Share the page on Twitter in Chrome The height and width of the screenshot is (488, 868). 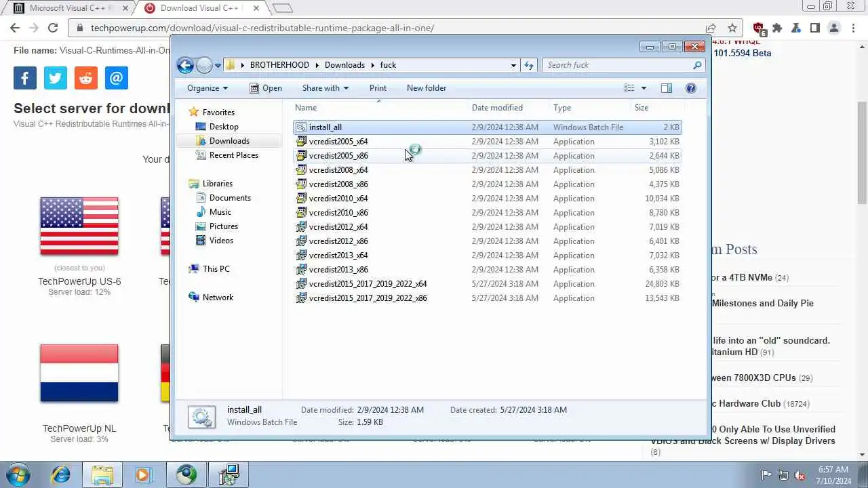pyautogui.click(x=56, y=78)
